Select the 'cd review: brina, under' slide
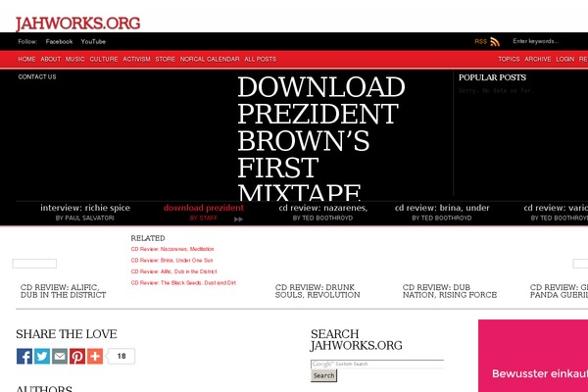This screenshot has width=588, height=392. [x=442, y=208]
